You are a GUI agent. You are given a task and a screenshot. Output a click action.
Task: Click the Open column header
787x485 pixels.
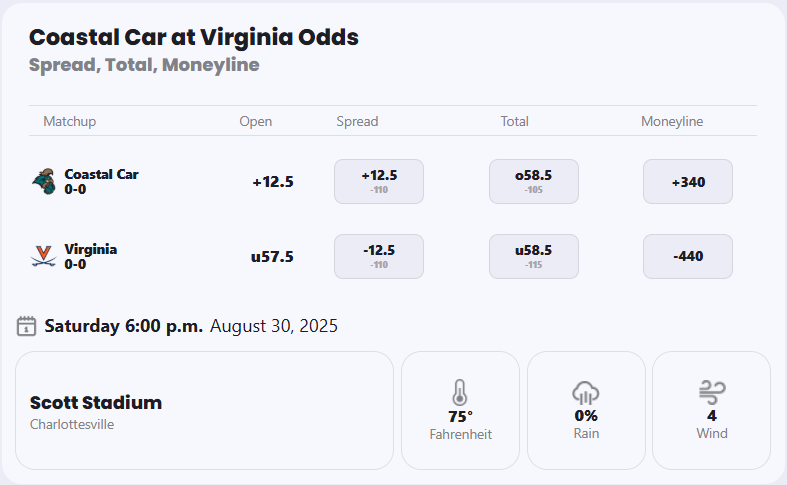tap(255, 122)
